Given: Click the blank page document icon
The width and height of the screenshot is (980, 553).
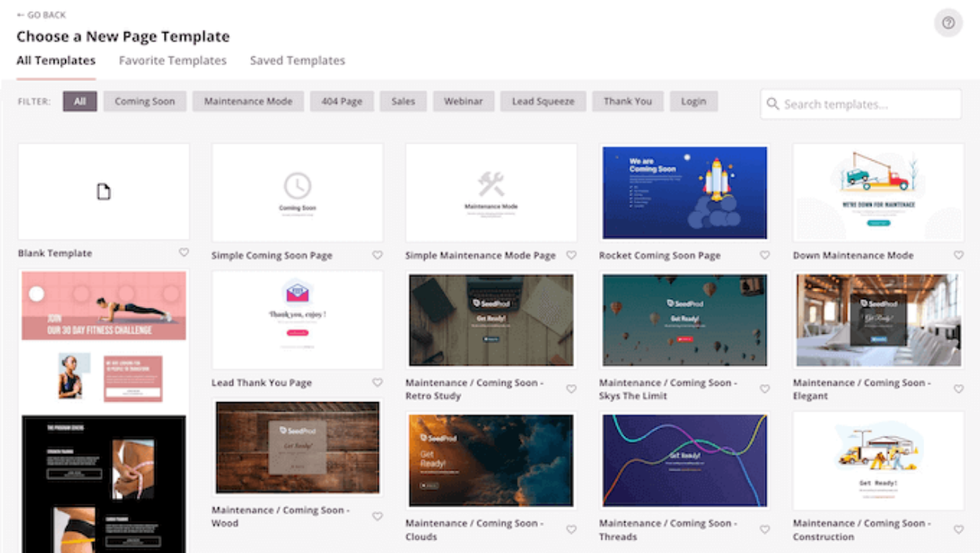Looking at the screenshot, I should pos(104,192).
